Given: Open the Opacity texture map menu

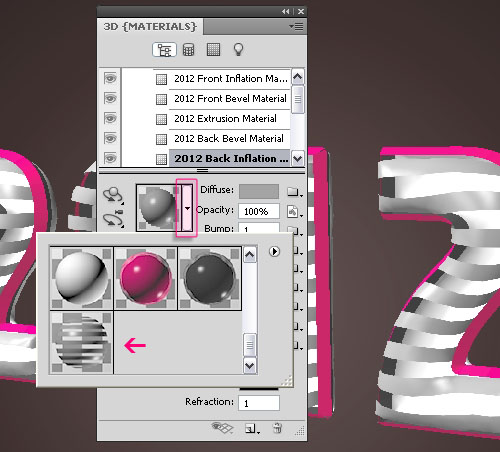Looking at the screenshot, I should (295, 212).
